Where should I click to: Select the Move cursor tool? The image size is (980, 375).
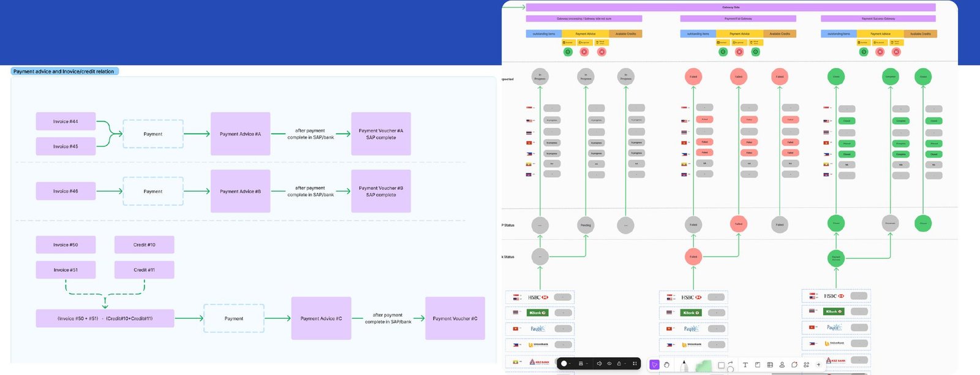[654, 365]
